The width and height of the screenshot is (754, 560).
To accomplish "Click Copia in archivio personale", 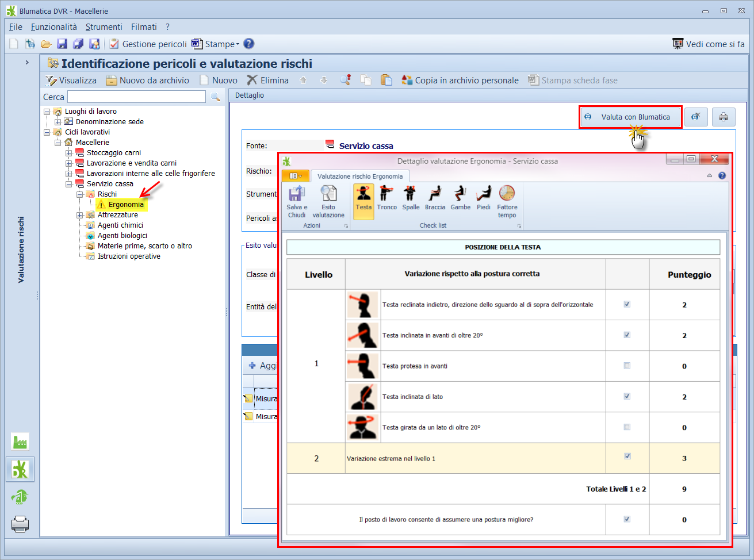I will pos(460,80).
